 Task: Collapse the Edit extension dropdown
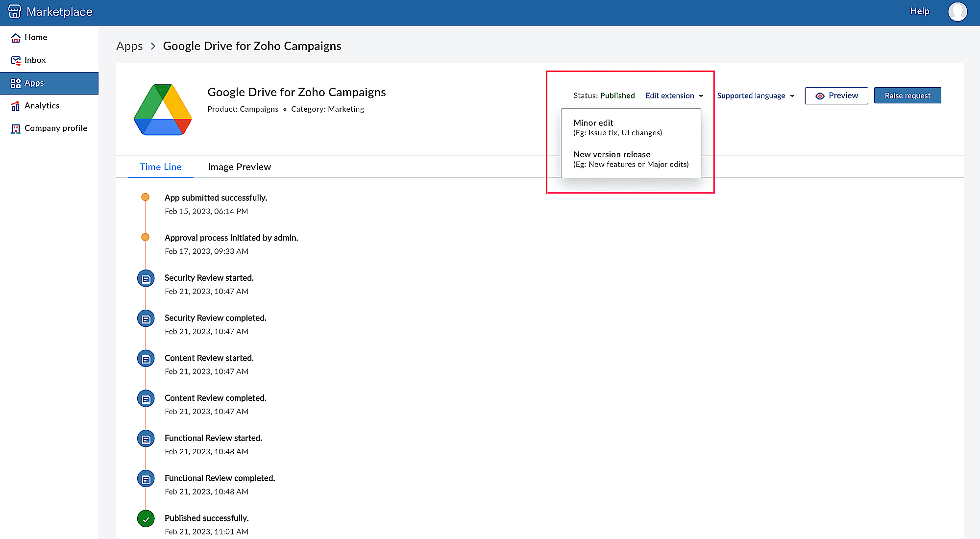tap(674, 96)
